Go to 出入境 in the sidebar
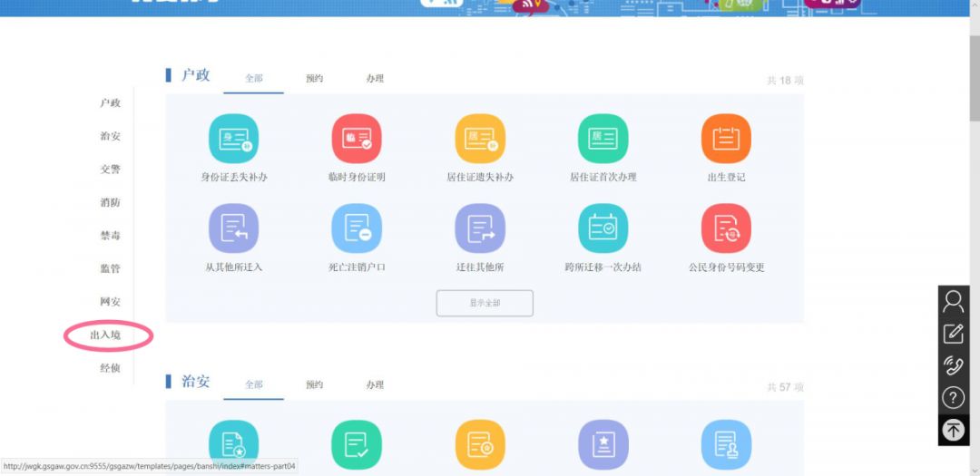Screen dimensions: 980x476 pyautogui.click(x=105, y=335)
